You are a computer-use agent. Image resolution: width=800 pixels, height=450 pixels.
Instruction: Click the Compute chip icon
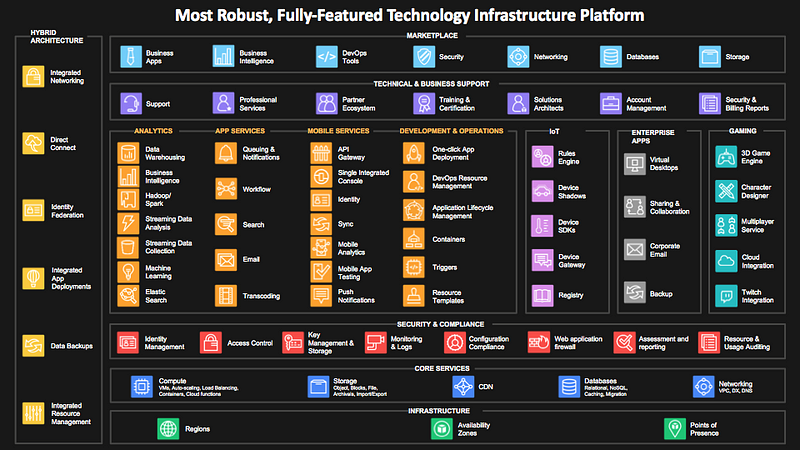click(141, 387)
